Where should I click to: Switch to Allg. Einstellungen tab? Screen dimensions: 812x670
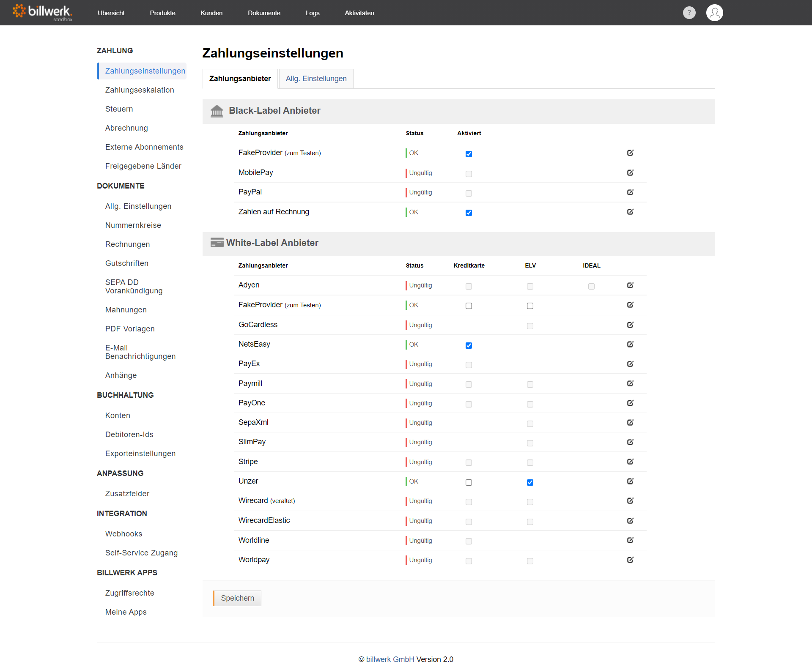click(x=316, y=79)
